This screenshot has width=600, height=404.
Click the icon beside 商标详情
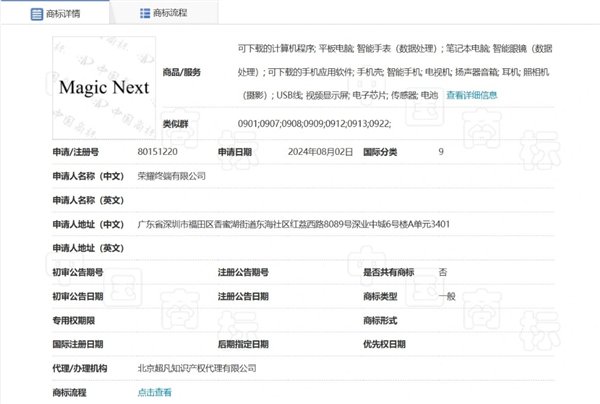(x=38, y=15)
